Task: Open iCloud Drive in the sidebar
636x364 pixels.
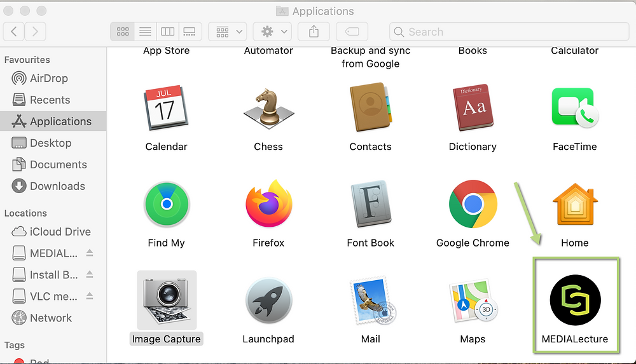Action: (53, 231)
